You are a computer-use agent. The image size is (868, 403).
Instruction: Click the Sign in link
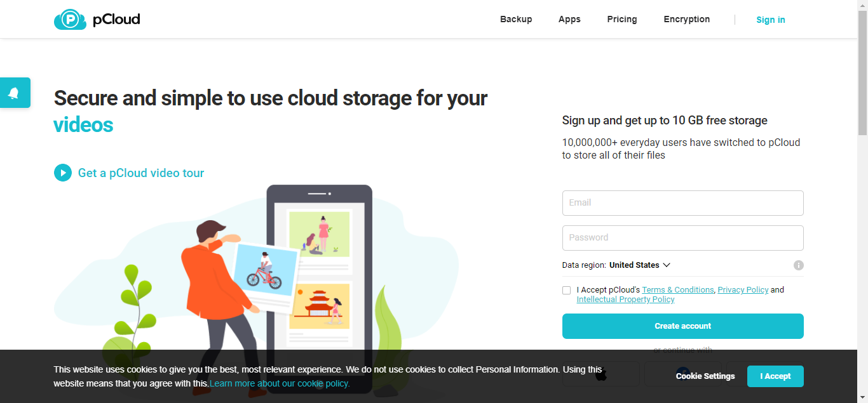[x=771, y=20]
